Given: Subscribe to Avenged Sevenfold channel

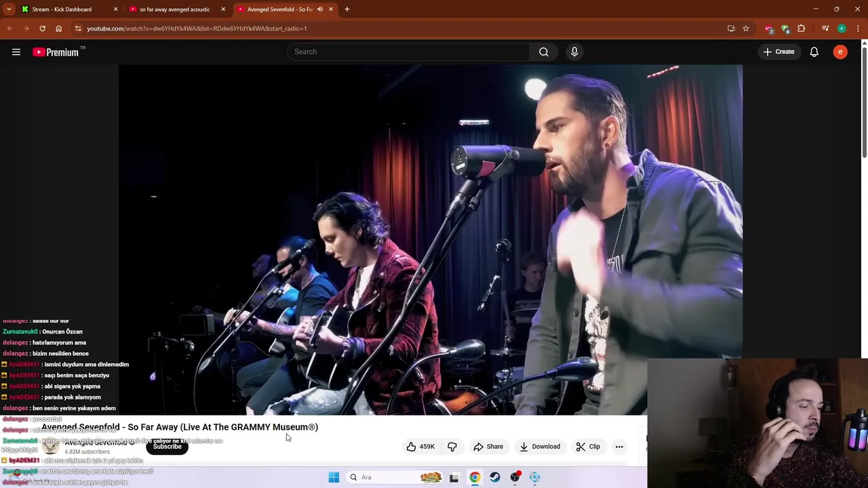Looking at the screenshot, I should pos(167,447).
